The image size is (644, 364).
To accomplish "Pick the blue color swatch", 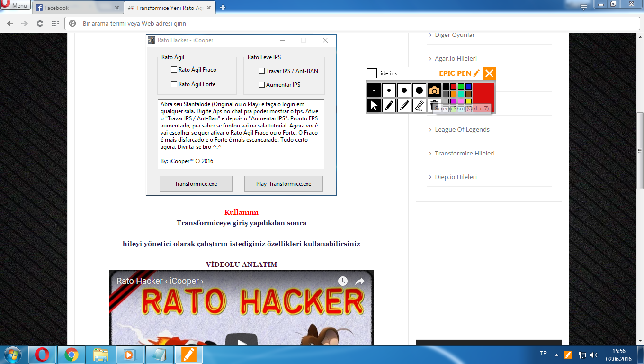I will (468, 86).
